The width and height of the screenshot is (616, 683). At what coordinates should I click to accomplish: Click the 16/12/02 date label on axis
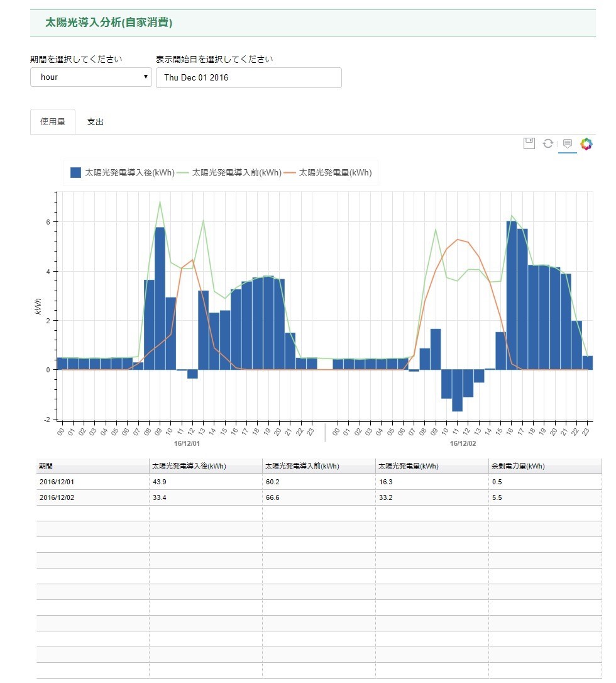coord(463,443)
